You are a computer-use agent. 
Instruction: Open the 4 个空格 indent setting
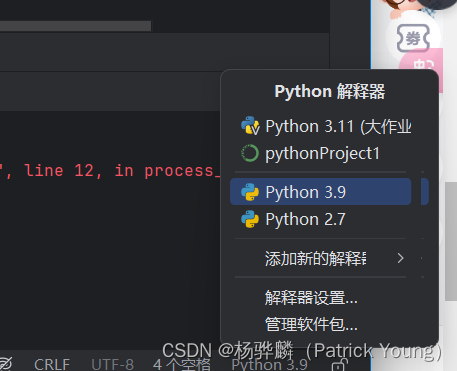point(182,364)
